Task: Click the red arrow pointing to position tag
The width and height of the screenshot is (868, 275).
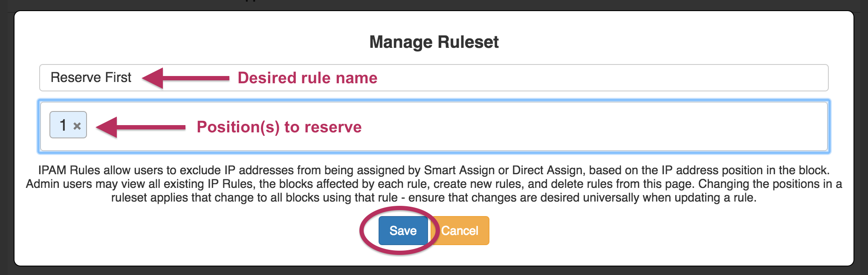Action: (x=141, y=127)
